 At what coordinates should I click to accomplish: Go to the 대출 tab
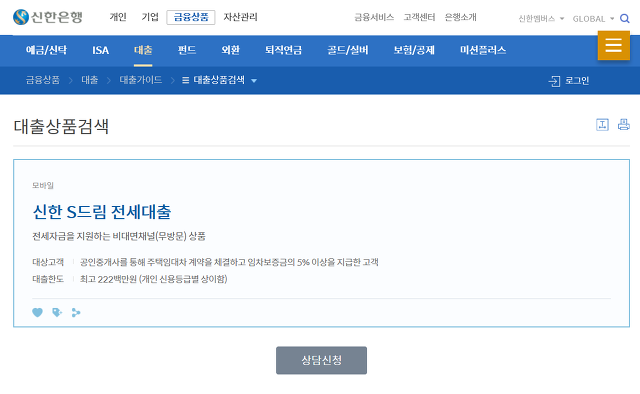click(x=143, y=50)
